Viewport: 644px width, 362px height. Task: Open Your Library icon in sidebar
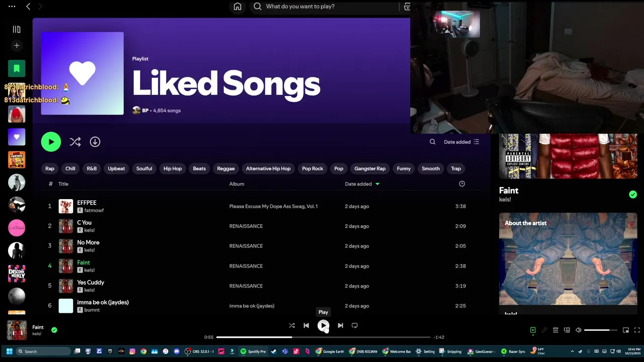pos(17,30)
